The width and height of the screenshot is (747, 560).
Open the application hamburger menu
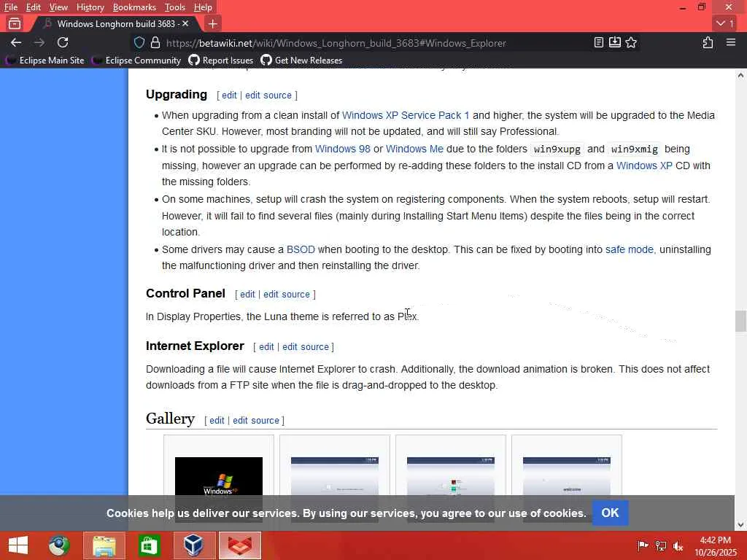[731, 42]
